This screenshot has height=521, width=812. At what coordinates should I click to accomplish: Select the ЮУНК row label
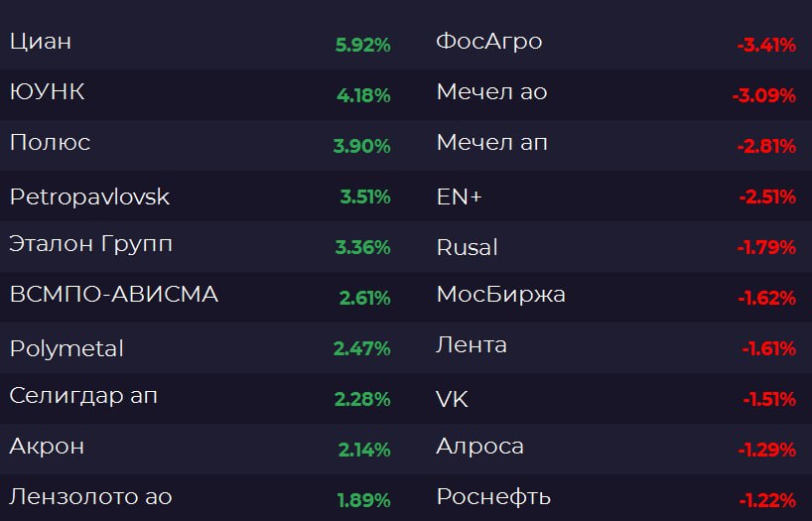pyautogui.click(x=47, y=92)
